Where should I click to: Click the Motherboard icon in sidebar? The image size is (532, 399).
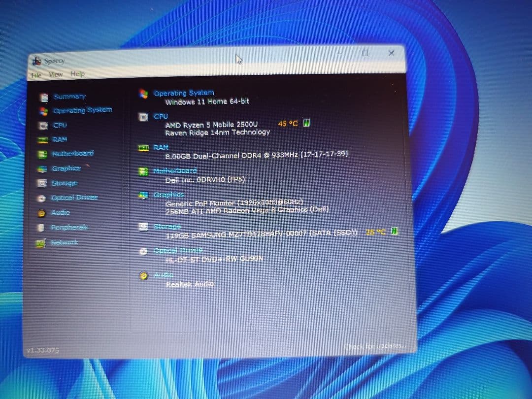[43, 154]
